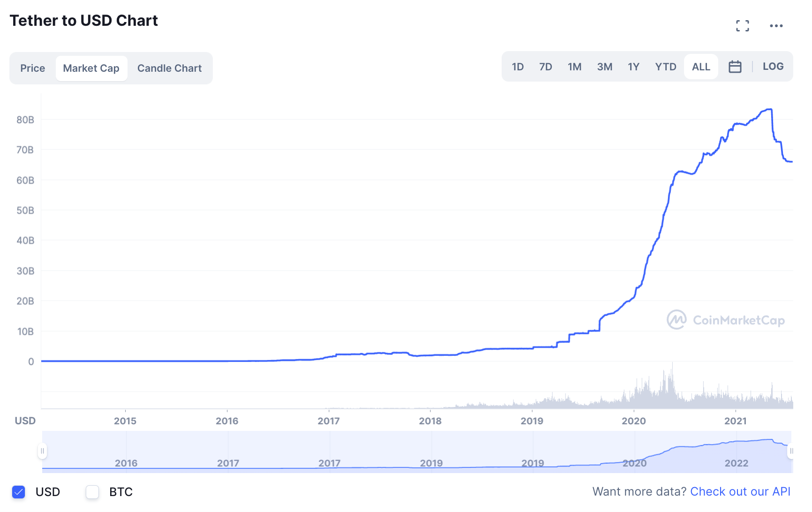The image size is (812, 512).
Task: Click the 40B label on the y-axis
Action: click(25, 241)
